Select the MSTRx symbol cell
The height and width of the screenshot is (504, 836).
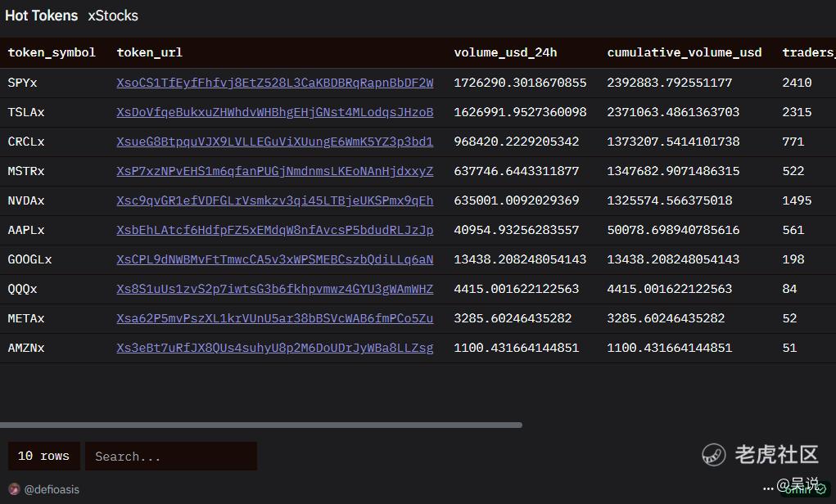coord(26,171)
